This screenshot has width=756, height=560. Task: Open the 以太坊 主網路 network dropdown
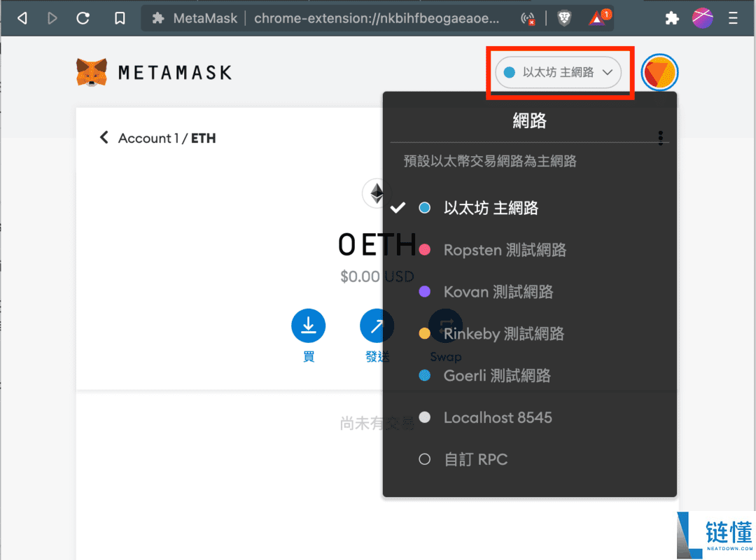click(x=558, y=72)
